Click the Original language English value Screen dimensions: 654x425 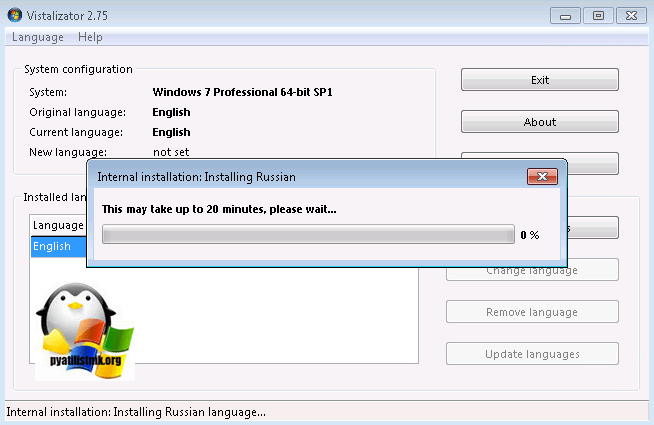click(171, 112)
